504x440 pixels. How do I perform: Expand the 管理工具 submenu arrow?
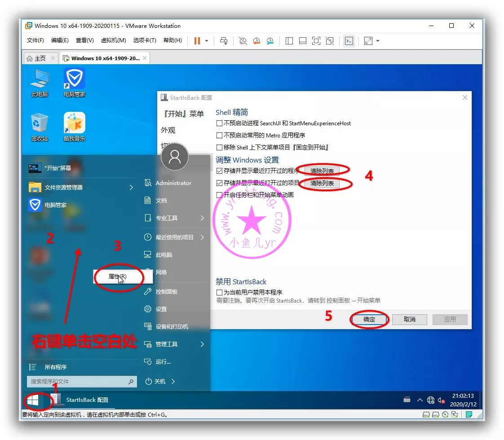click(202, 344)
